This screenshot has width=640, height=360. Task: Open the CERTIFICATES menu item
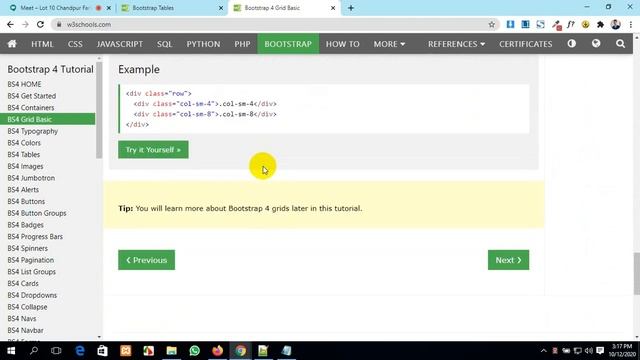(x=525, y=44)
